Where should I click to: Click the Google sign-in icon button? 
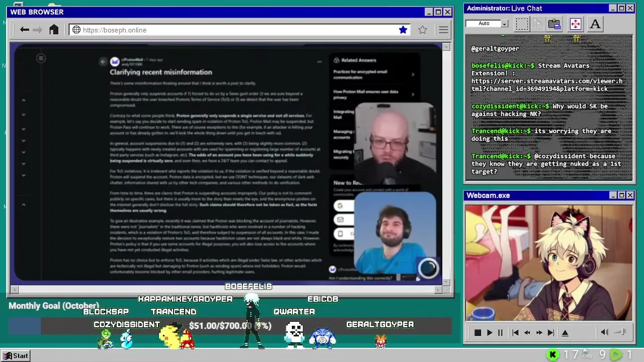click(x=340, y=206)
